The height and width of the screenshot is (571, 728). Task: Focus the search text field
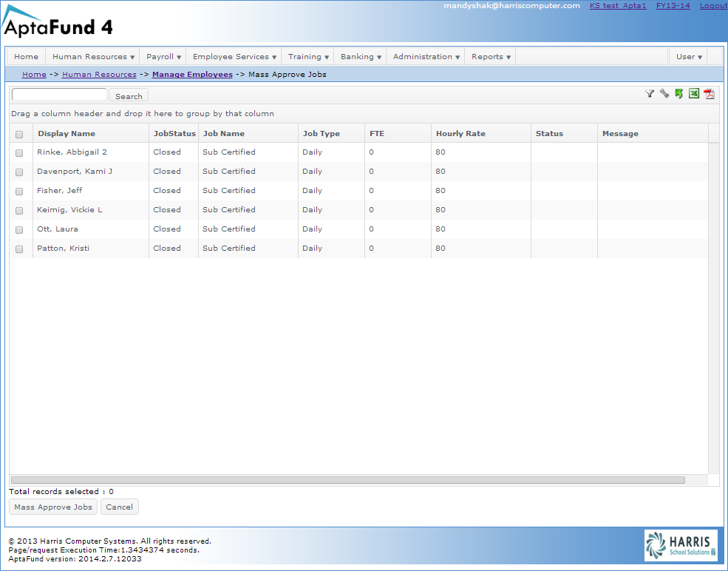(59, 95)
